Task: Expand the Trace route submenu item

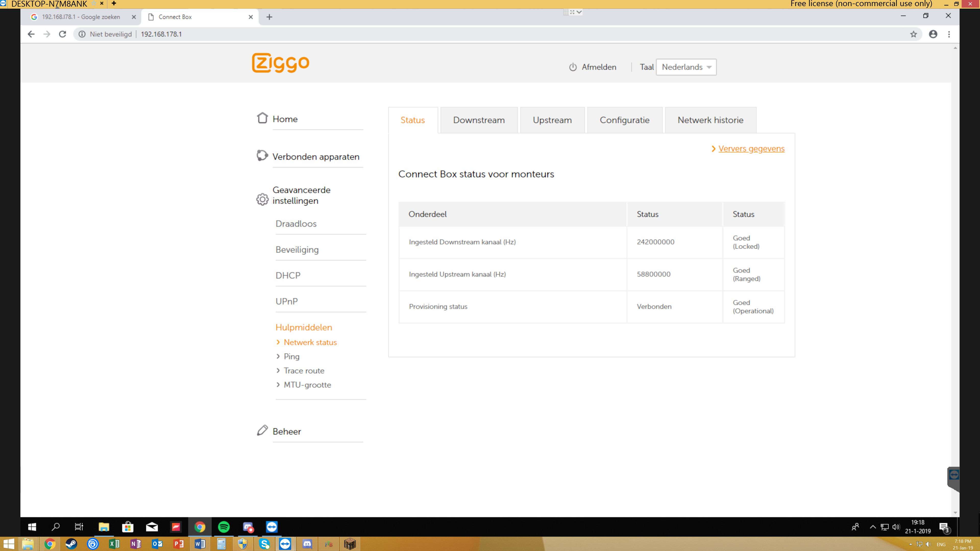Action: click(304, 371)
